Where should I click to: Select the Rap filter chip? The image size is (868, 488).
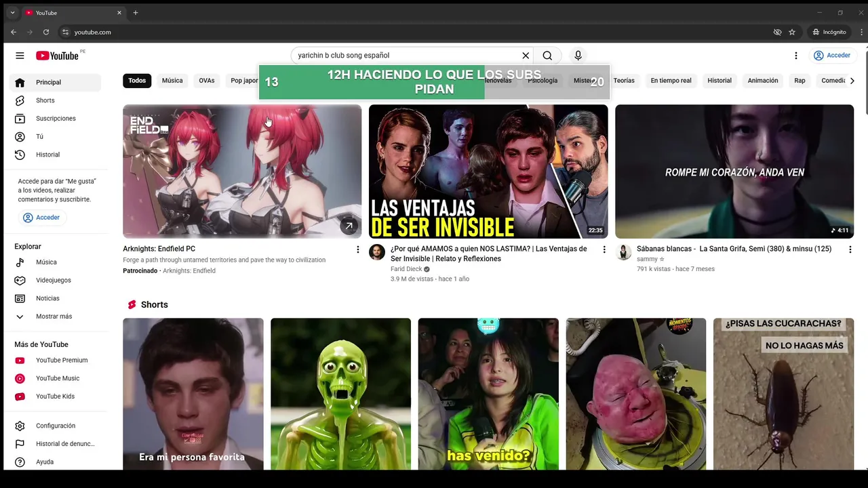[x=800, y=81]
